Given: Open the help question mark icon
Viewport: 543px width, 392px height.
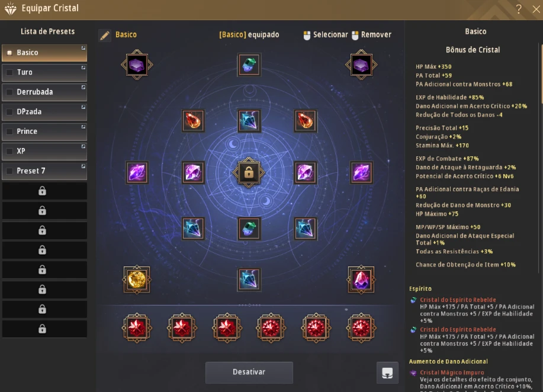Looking at the screenshot, I should point(518,9).
